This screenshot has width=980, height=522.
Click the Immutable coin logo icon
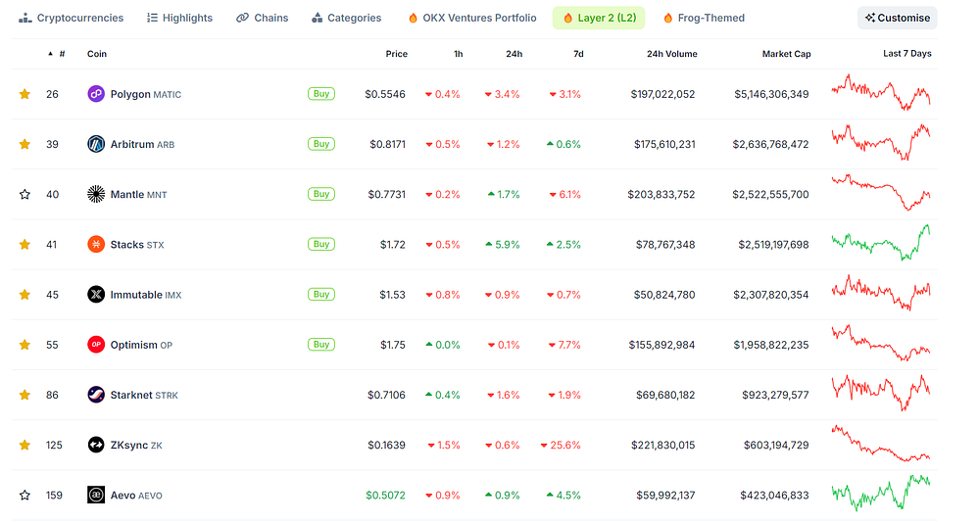pos(96,294)
